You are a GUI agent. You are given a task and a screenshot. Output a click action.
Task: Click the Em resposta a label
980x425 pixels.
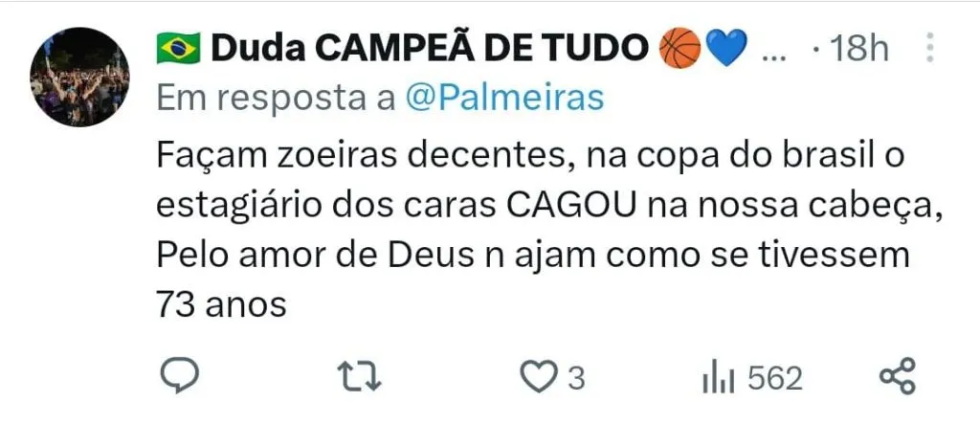pyautogui.click(x=277, y=99)
